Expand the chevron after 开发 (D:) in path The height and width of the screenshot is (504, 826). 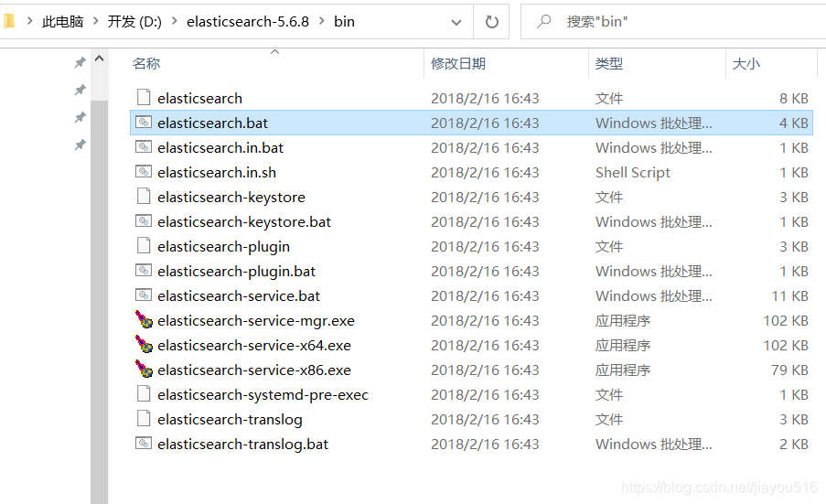(174, 21)
